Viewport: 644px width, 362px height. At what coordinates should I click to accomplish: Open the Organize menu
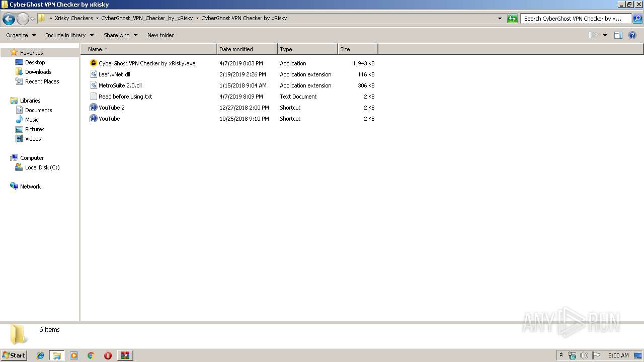click(x=21, y=35)
